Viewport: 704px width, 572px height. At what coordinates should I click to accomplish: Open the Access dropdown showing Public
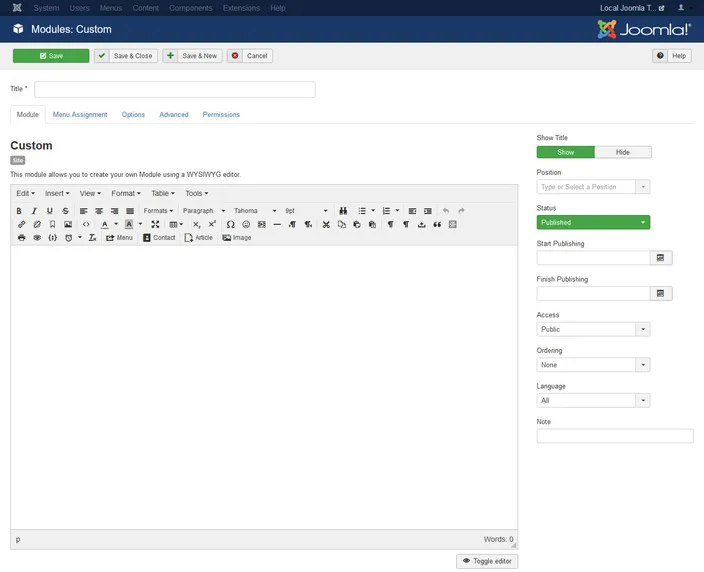(x=593, y=329)
